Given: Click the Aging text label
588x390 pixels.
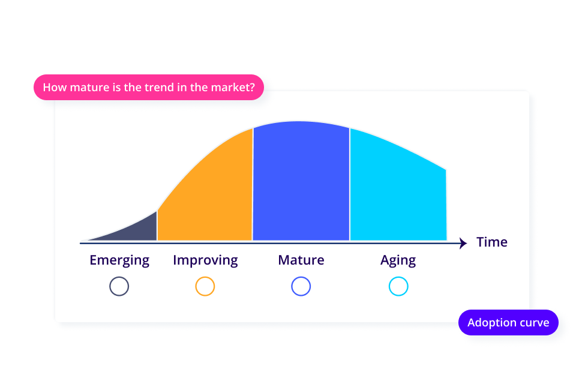Looking at the screenshot, I should click(398, 260).
